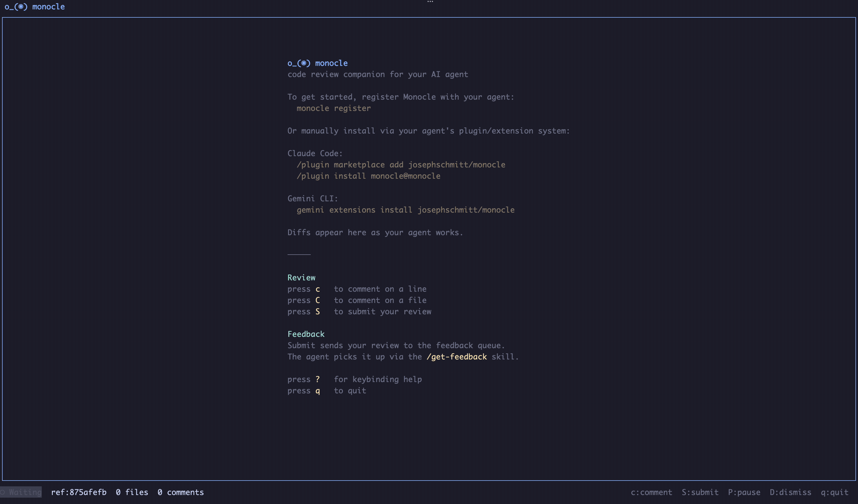The height and width of the screenshot is (504, 858).
Task: Click the Waiting status spinner indicator
Action: [21, 492]
